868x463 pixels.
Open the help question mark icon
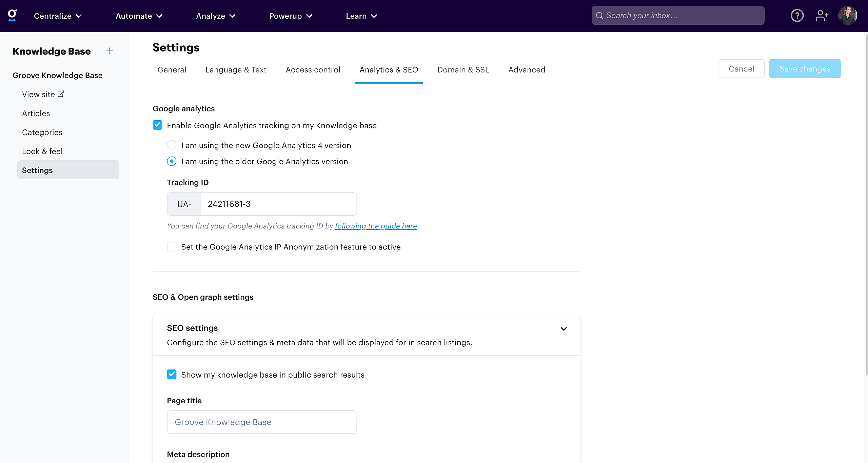pos(797,16)
